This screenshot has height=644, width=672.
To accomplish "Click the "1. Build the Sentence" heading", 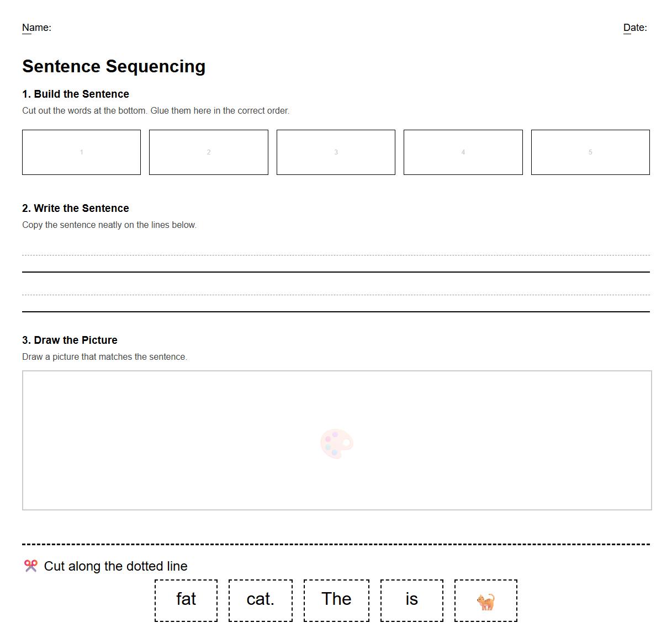I will [76, 94].
